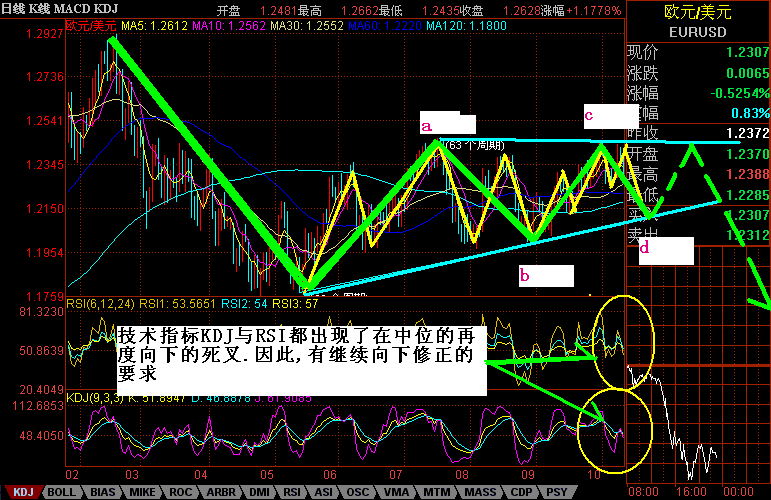
Task: Click the EURUSD symbol in right panel
Action: coord(697,31)
